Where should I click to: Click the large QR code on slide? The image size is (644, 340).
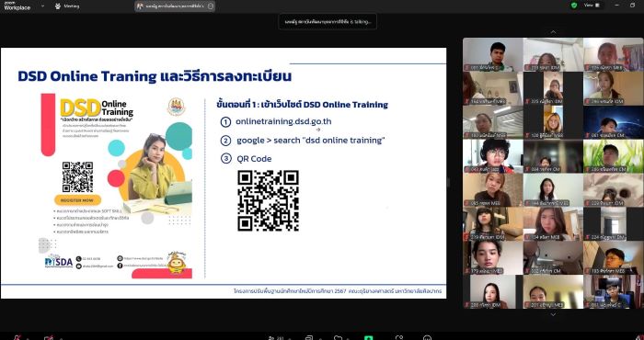pos(268,200)
